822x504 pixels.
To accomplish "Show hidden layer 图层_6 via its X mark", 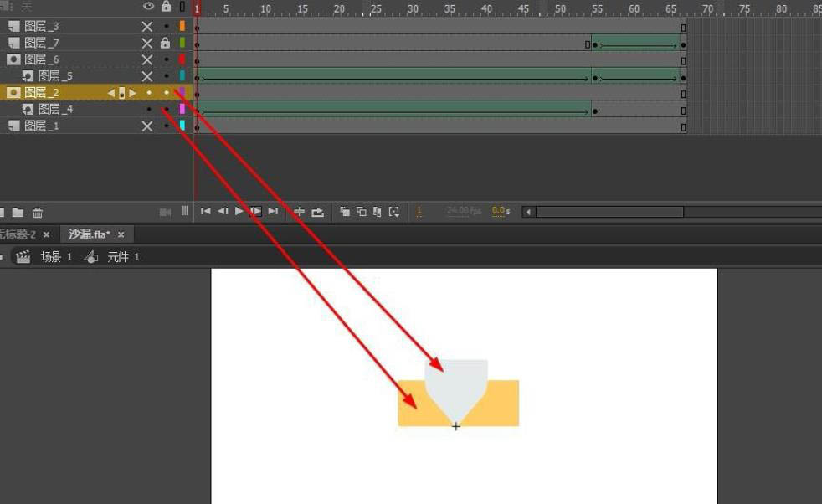I will click(x=147, y=59).
